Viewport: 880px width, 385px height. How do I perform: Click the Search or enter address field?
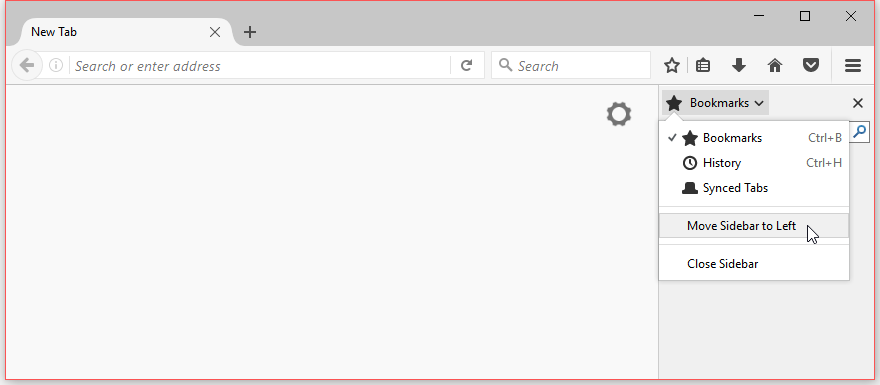261,66
